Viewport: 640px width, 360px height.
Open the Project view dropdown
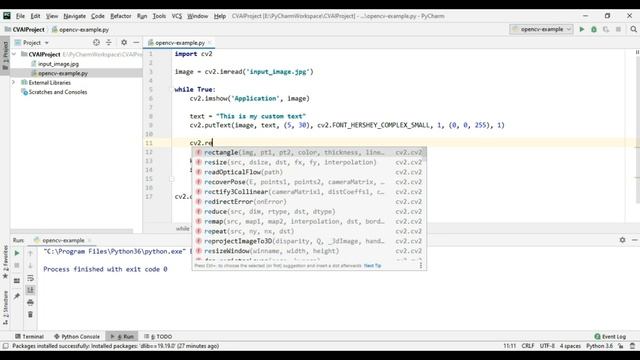tap(32, 42)
